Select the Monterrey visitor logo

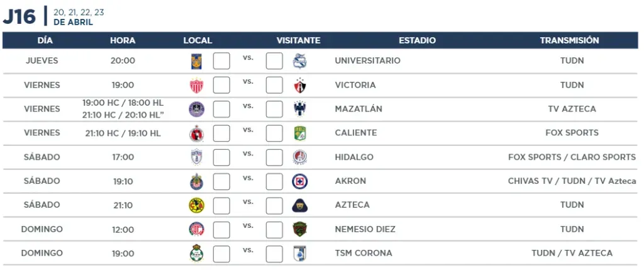pyautogui.click(x=300, y=109)
